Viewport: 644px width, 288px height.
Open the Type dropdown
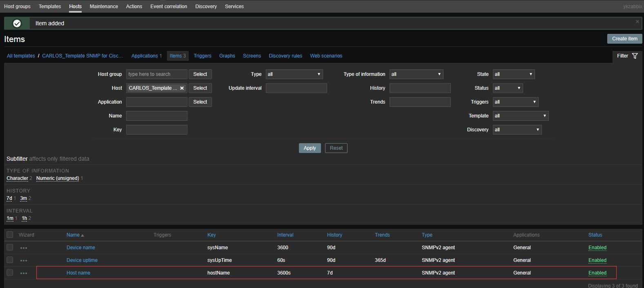click(294, 74)
